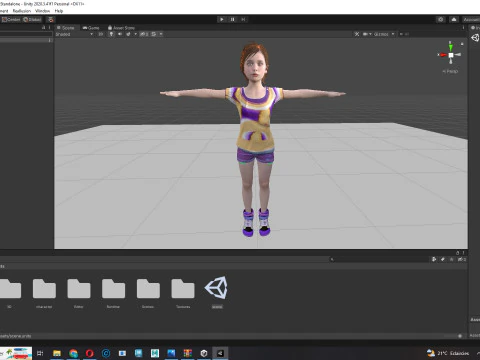Start Play mode with the Play button

[222, 19]
